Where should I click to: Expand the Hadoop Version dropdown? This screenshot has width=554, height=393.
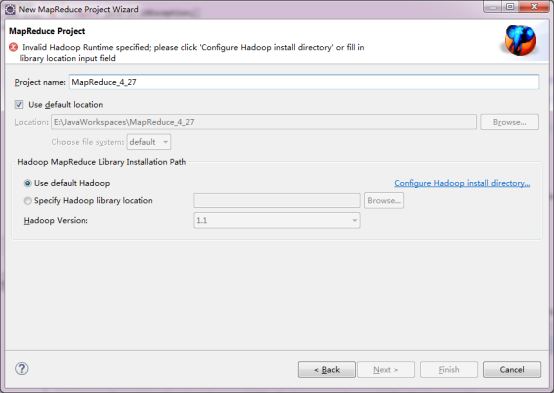click(277, 221)
